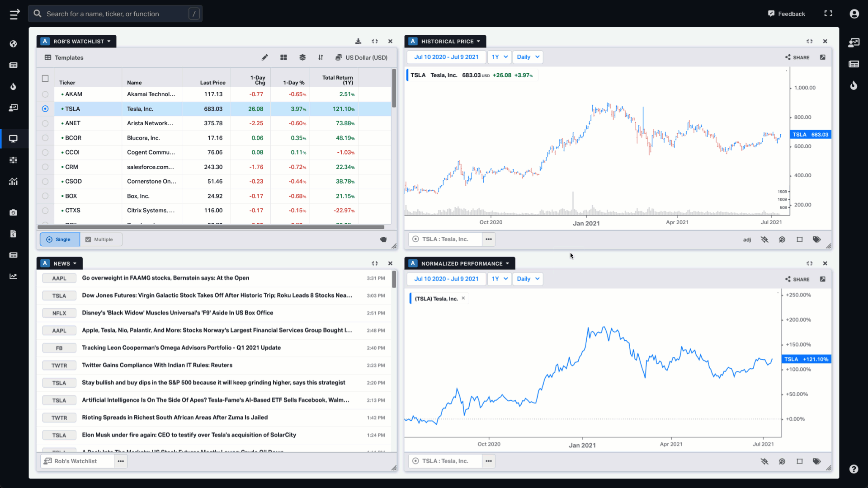The width and height of the screenshot is (868, 488).
Task: Open the monitor workspace icon in left sidebar
Action: pos(14,139)
